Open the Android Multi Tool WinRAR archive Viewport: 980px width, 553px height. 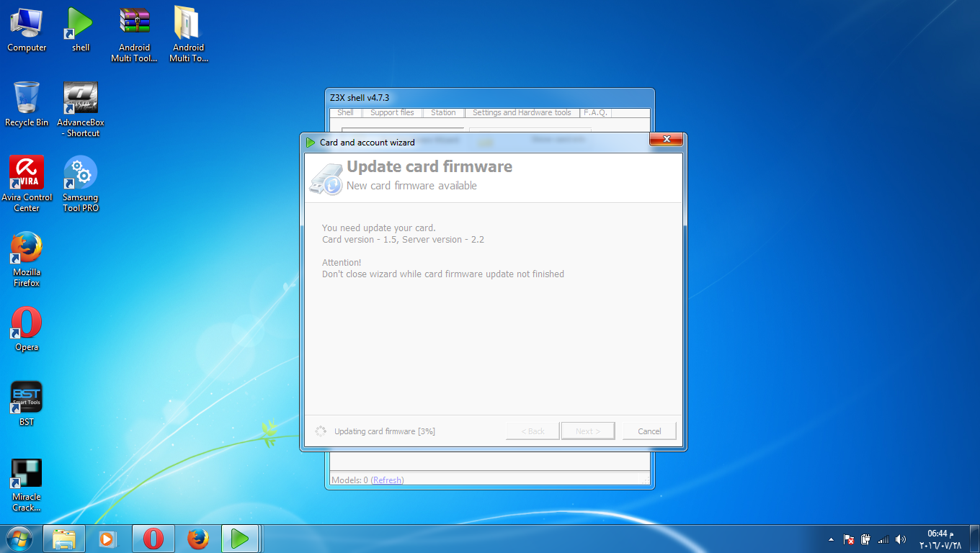click(x=134, y=35)
